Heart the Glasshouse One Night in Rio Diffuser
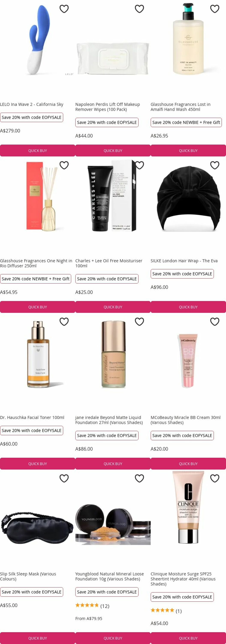The image size is (226, 644). click(64, 165)
